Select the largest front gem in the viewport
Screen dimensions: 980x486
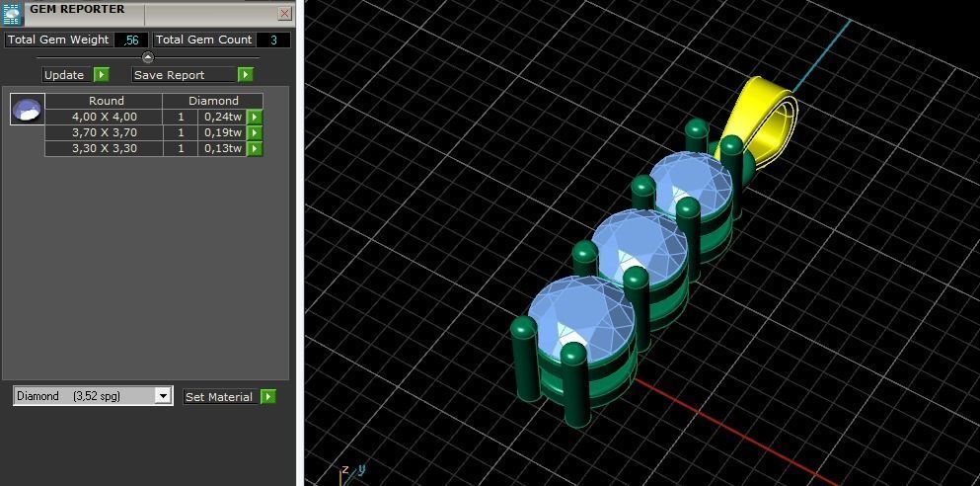pyautogui.click(x=580, y=319)
